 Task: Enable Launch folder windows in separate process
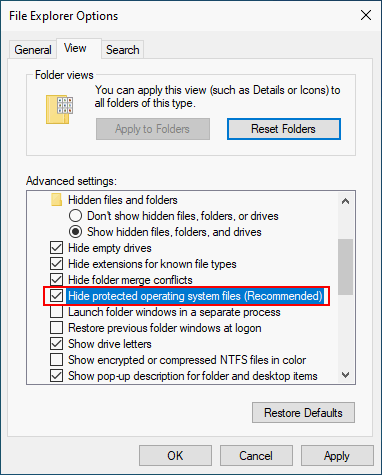[56, 312]
